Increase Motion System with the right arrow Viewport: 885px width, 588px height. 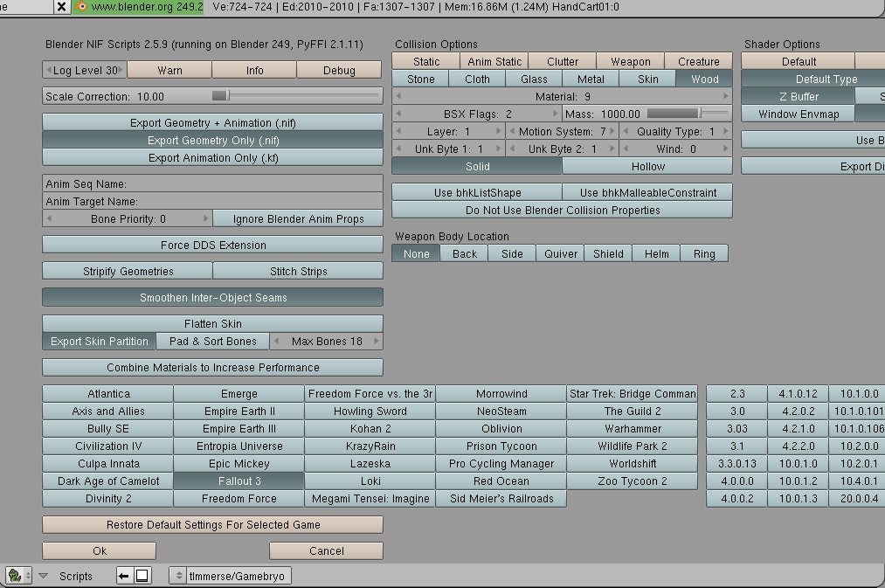pos(613,131)
